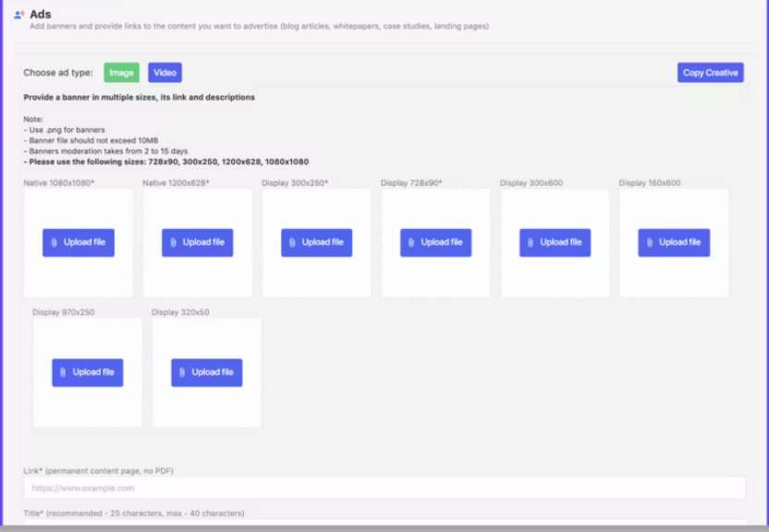
Task: Click paperclip icon in Display 160x600 upload
Action: (650, 243)
